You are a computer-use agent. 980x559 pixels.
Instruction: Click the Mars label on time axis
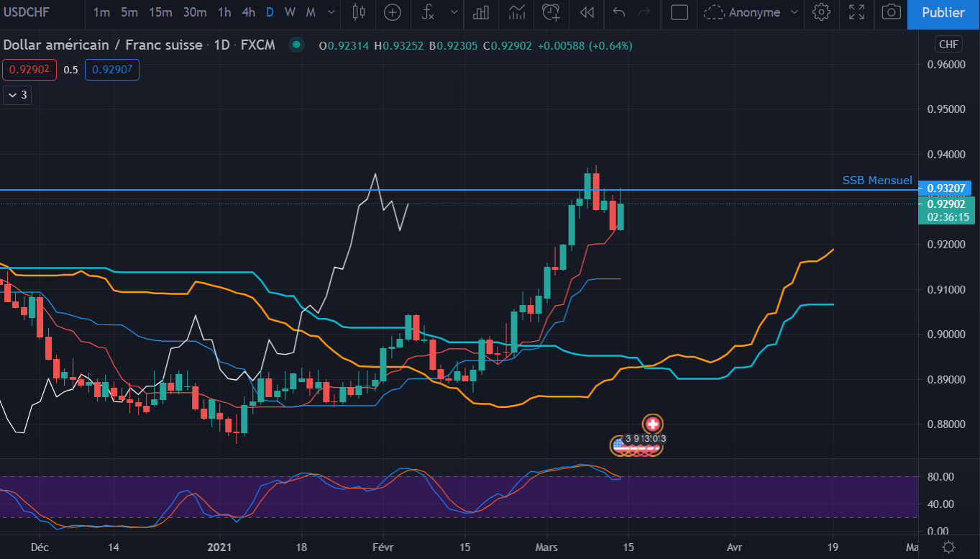(x=546, y=547)
